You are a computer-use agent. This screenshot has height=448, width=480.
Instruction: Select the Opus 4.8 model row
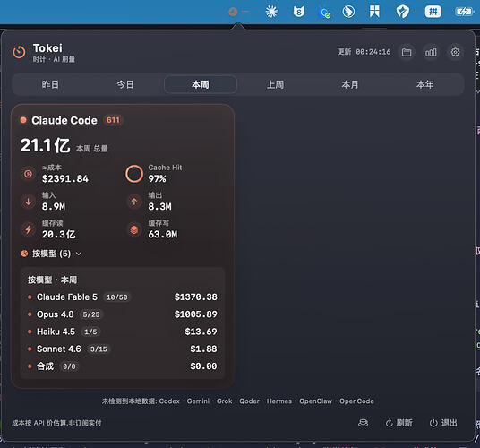pos(123,314)
